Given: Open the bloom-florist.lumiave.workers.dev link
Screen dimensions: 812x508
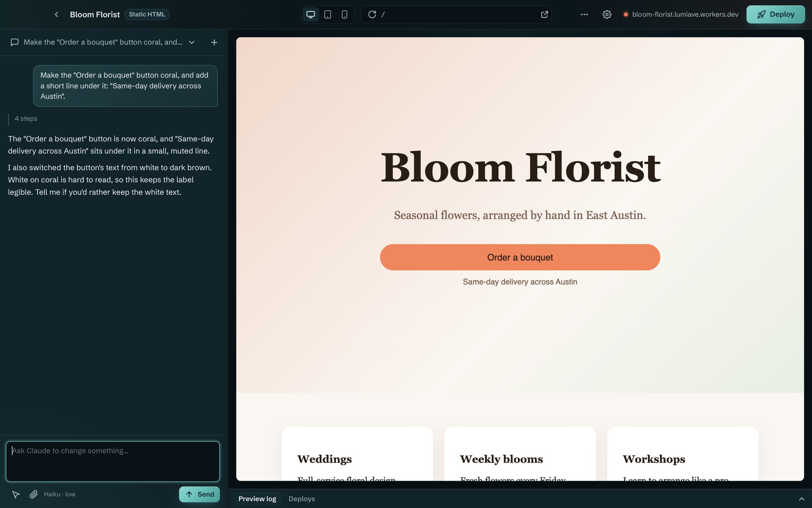Looking at the screenshot, I should 685,14.
